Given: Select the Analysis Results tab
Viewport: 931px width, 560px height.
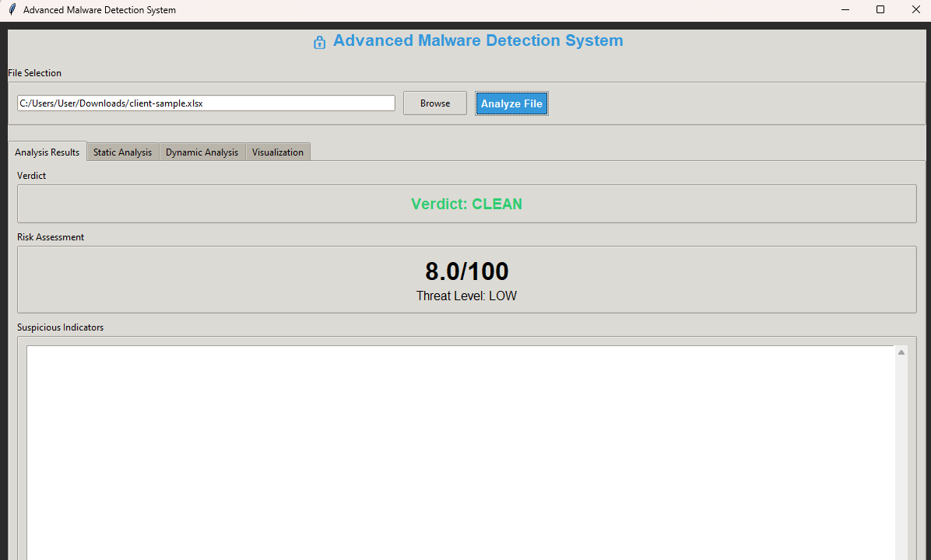Looking at the screenshot, I should pyautogui.click(x=47, y=152).
